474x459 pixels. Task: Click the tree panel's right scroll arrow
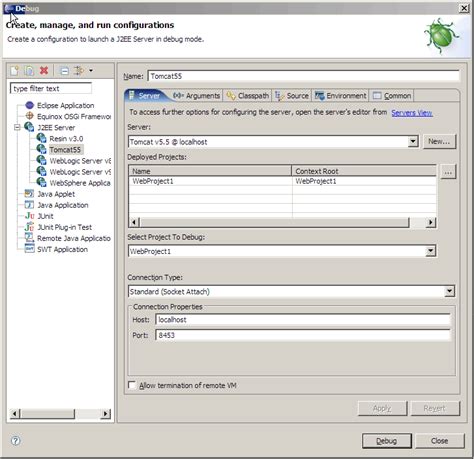click(x=106, y=414)
